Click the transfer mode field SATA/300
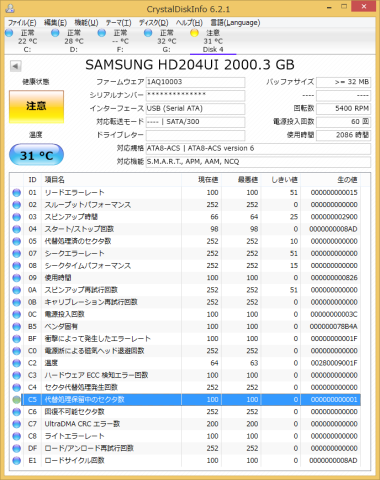 (x=195, y=122)
